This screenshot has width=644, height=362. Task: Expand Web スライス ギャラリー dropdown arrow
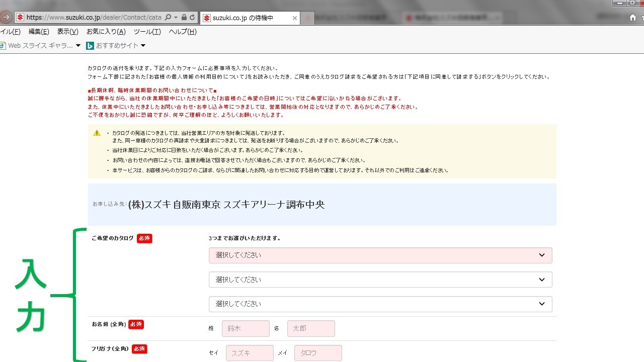78,46
